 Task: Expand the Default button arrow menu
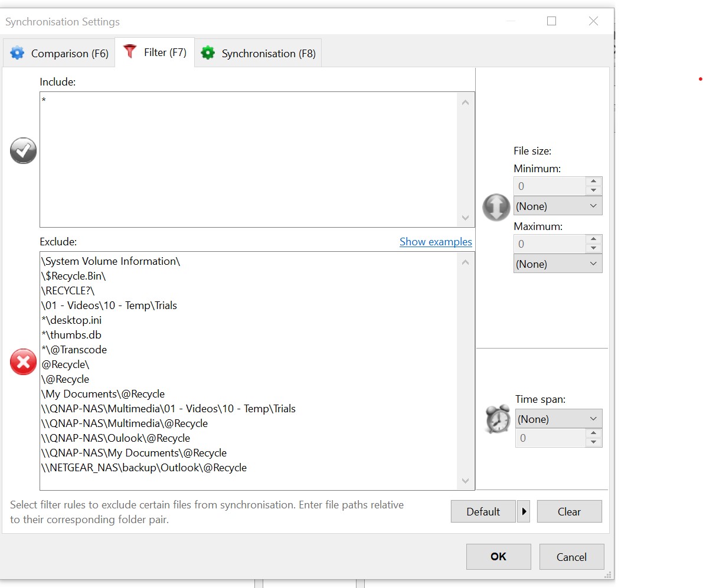tap(524, 511)
